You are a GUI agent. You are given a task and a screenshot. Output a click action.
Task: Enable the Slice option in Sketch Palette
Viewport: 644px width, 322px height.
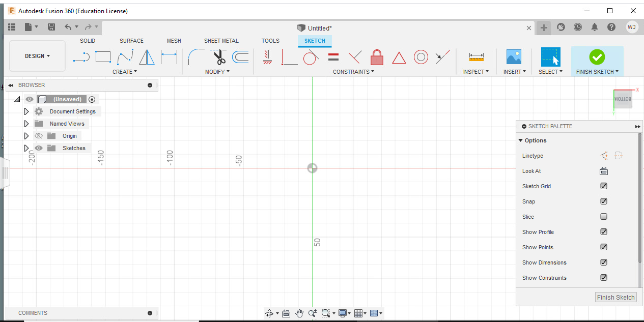(603, 216)
